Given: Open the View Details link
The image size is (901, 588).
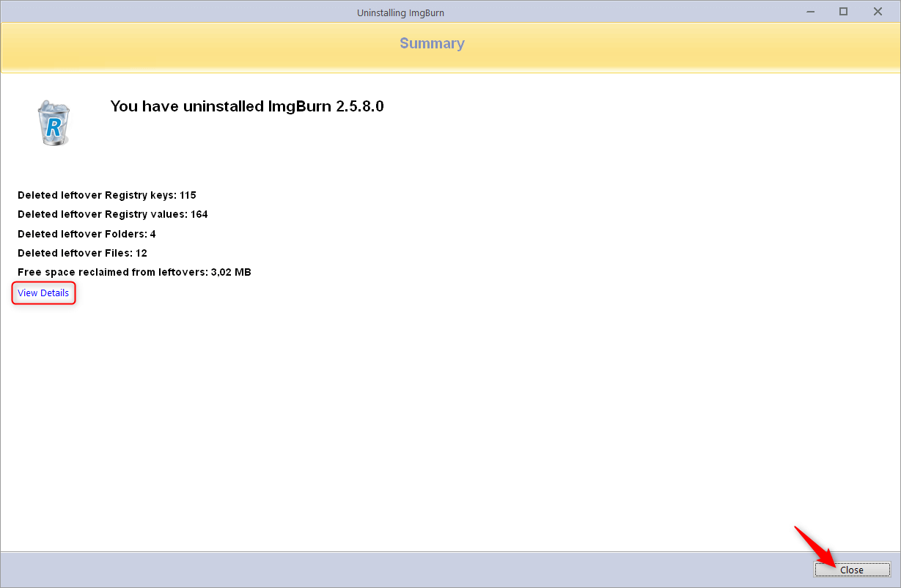Looking at the screenshot, I should tap(43, 293).
